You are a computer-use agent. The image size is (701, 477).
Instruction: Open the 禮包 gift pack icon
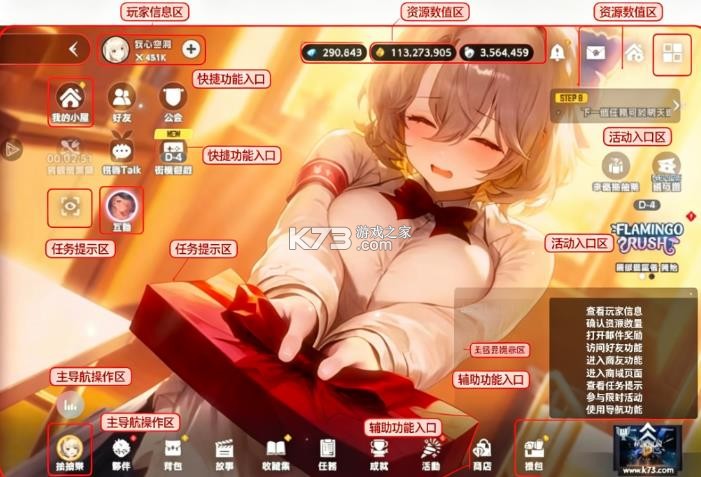click(x=534, y=454)
